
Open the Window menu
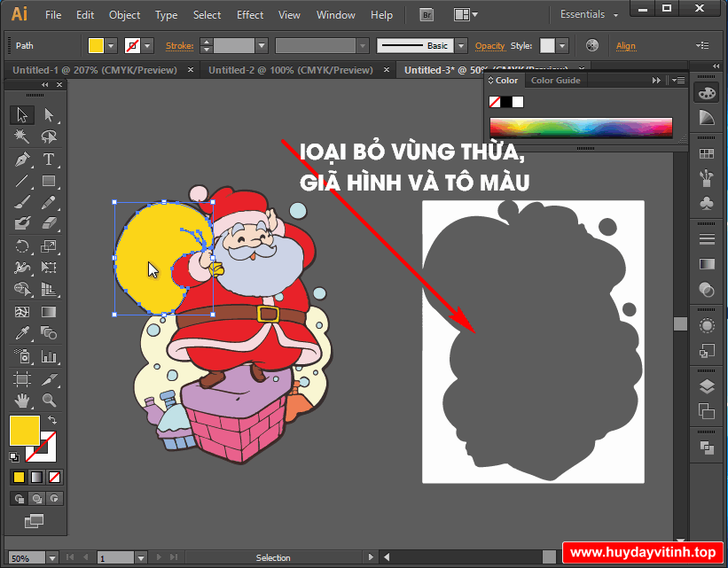coord(336,15)
